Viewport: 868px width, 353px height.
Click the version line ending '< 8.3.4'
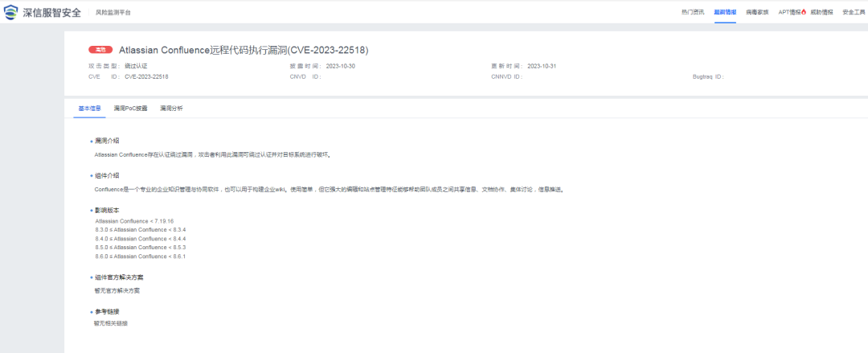(141, 229)
